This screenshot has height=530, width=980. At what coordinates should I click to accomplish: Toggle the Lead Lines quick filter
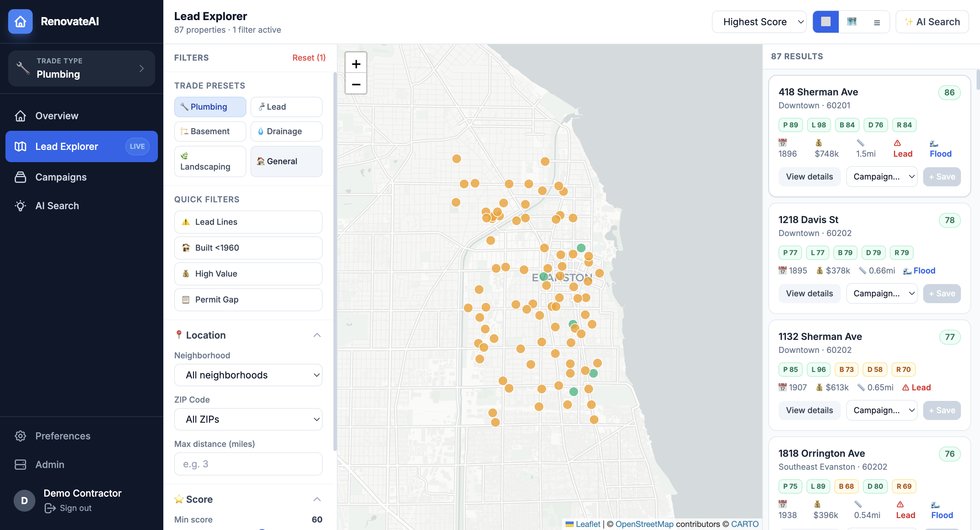(x=248, y=222)
